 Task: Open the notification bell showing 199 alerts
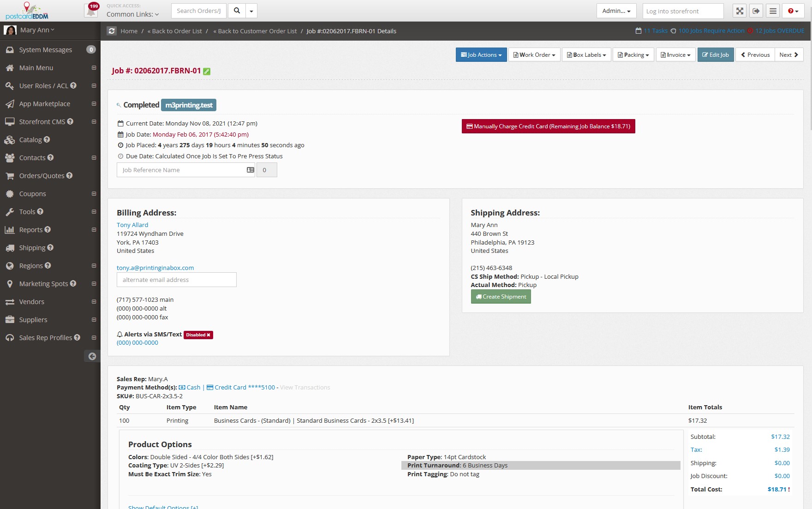(90, 10)
